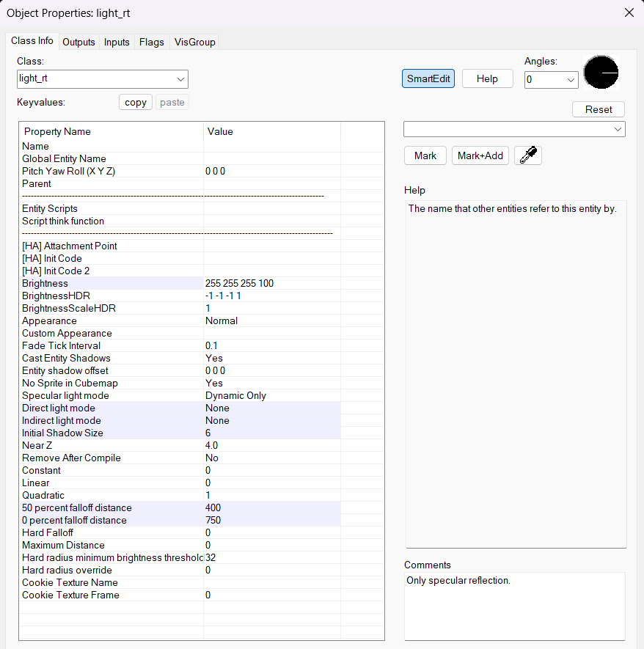Viewport: 644px width, 649px height.
Task: Open the VisGroup tab
Action: [194, 42]
